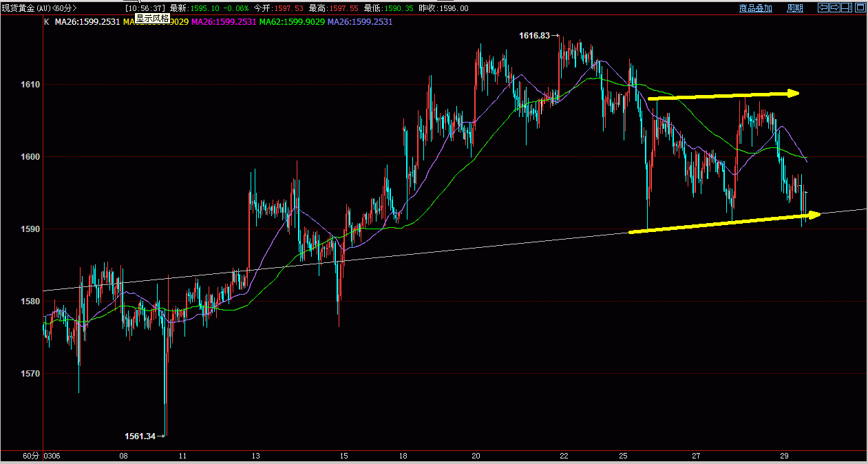Click yesterday's close value 1596.00
Screen dimensions: 868x464
point(453,8)
